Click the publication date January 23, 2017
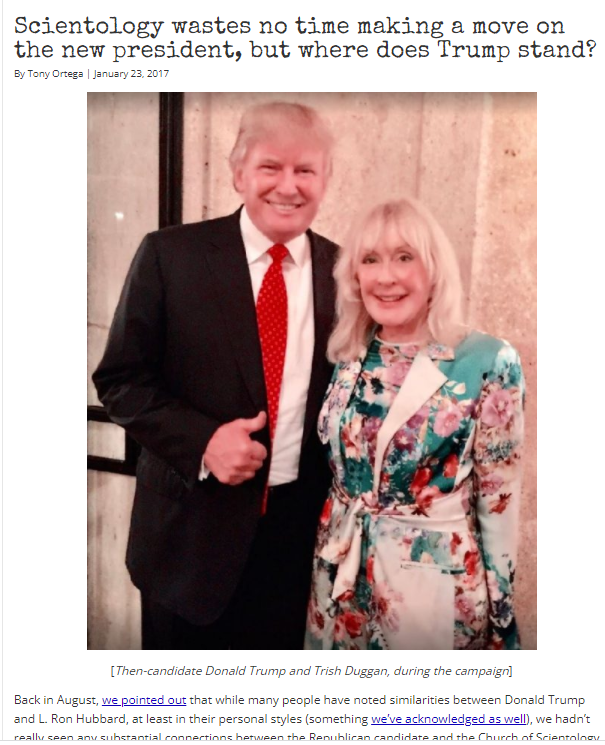Viewport: 605px width, 745px height. click(x=131, y=74)
